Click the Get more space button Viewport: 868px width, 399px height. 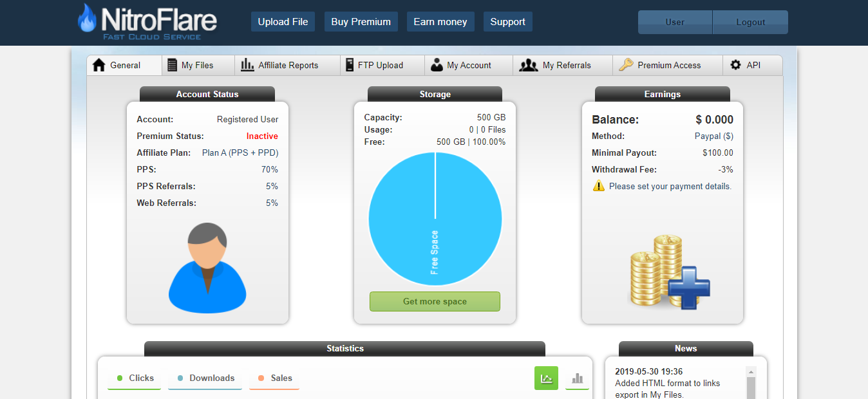(x=435, y=301)
